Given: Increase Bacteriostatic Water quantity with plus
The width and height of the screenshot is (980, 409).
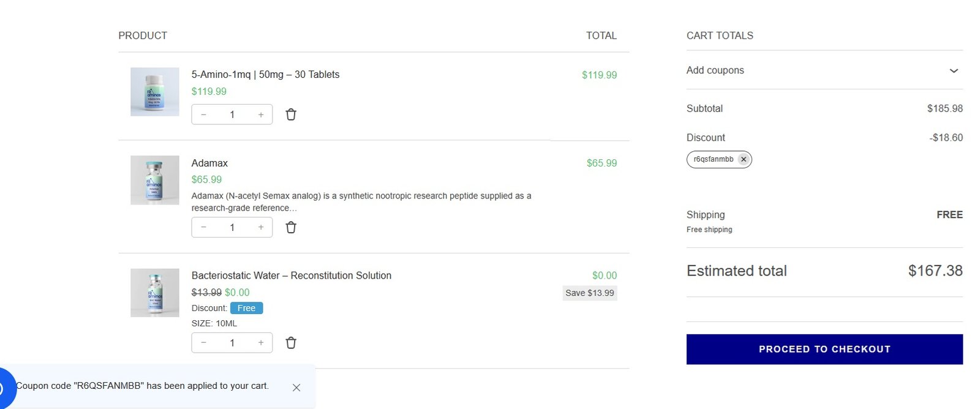Looking at the screenshot, I should tap(261, 343).
